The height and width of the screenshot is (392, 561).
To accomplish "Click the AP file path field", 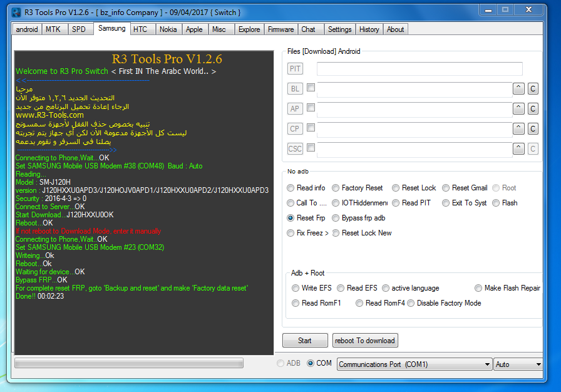I will [414, 109].
